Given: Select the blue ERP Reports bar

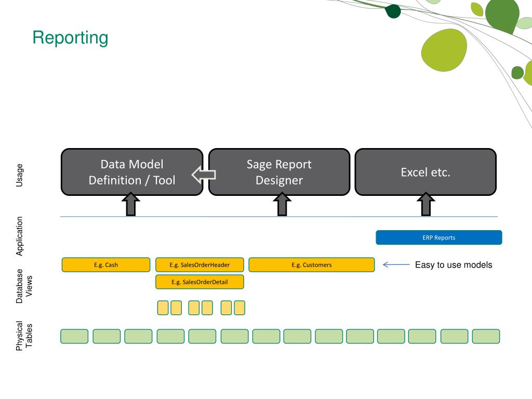Looking at the screenshot, I should click(x=438, y=237).
